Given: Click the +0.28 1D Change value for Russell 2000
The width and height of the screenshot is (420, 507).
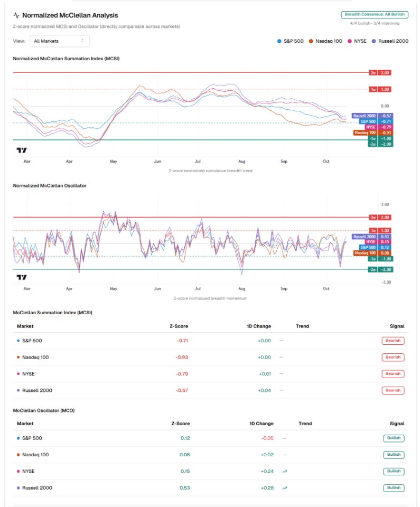Looking at the screenshot, I should pos(267,488).
